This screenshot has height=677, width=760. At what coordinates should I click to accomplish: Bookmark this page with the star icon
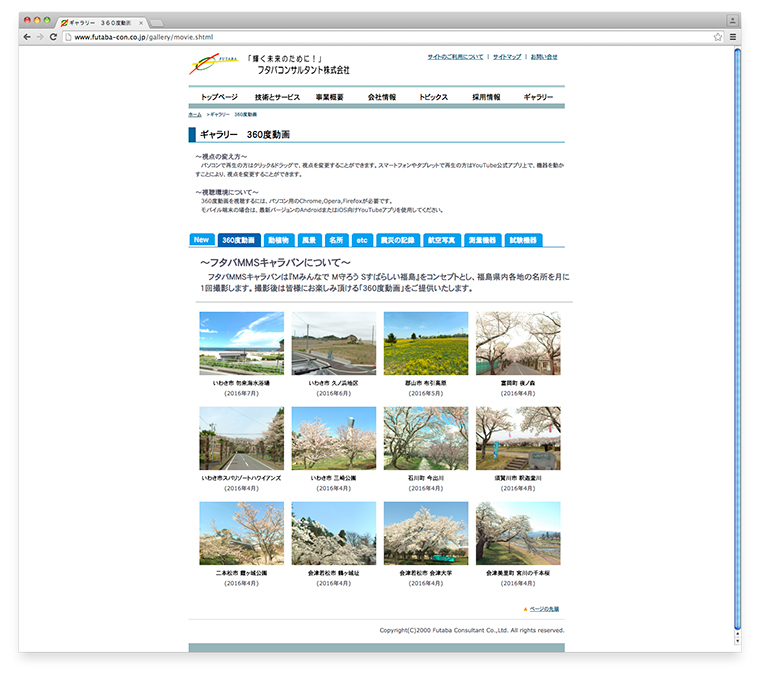tap(717, 37)
